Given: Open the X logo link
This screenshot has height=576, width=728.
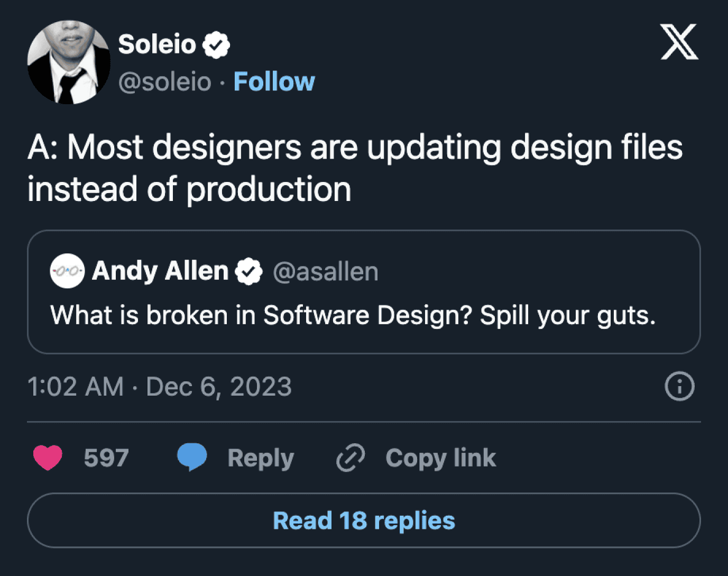Looking at the screenshot, I should (679, 42).
